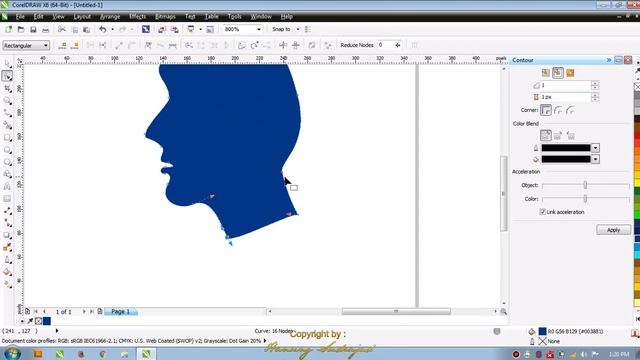Viewport: 640px width, 360px height.
Task: Click the horizontal scrollbar thumb below canvas
Action: (x=396, y=311)
